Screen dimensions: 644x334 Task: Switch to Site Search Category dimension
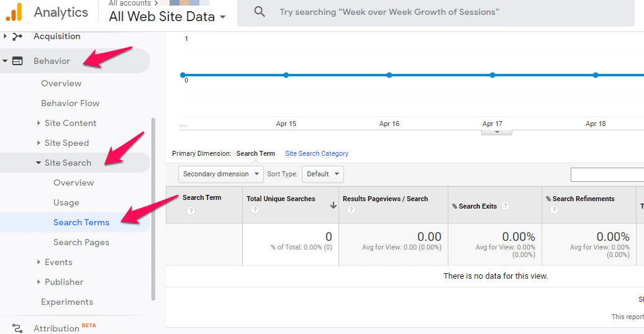[x=317, y=153]
